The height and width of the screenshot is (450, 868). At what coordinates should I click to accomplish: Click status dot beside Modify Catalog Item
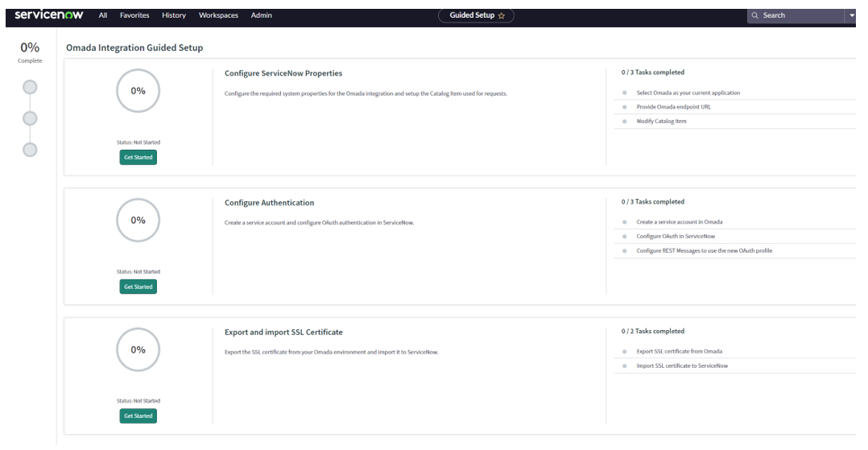tap(625, 122)
